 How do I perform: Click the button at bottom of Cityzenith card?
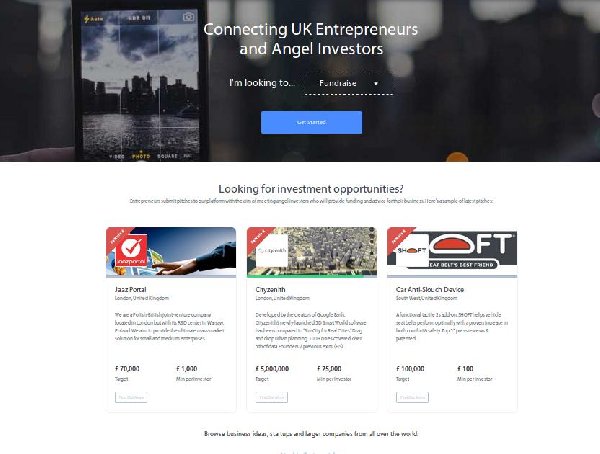tap(272, 397)
